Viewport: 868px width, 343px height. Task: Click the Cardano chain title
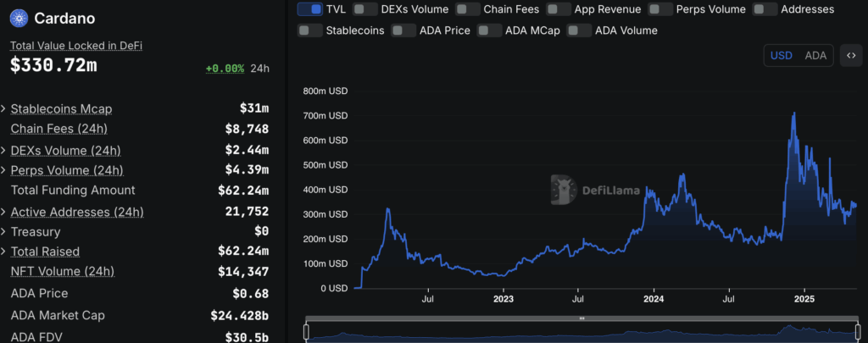pos(64,19)
